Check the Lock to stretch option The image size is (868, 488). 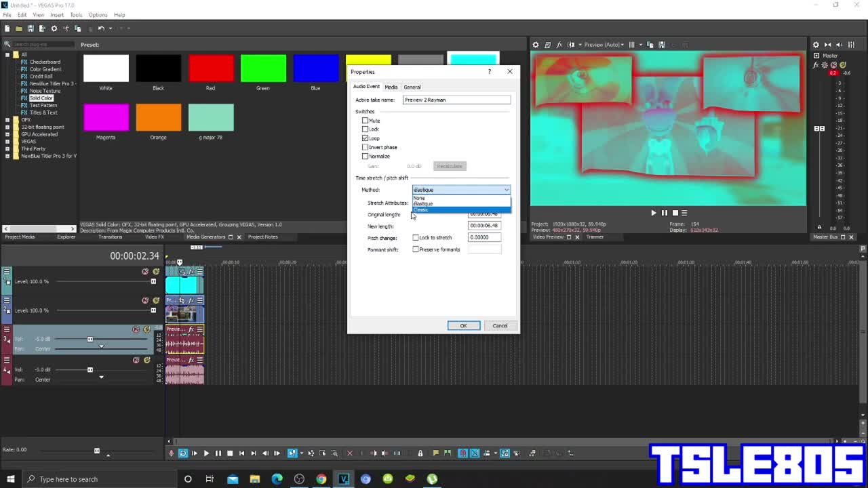point(416,238)
